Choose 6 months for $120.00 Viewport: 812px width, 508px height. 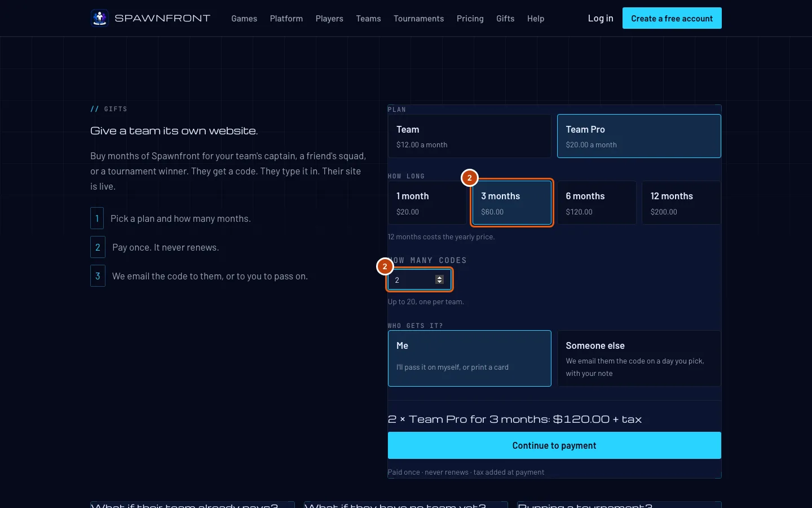597,203
